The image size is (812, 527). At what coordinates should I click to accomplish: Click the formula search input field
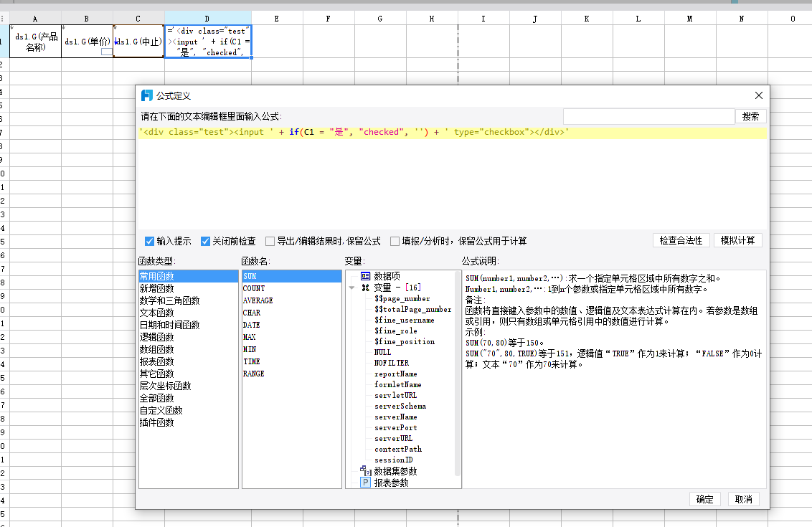(x=649, y=116)
